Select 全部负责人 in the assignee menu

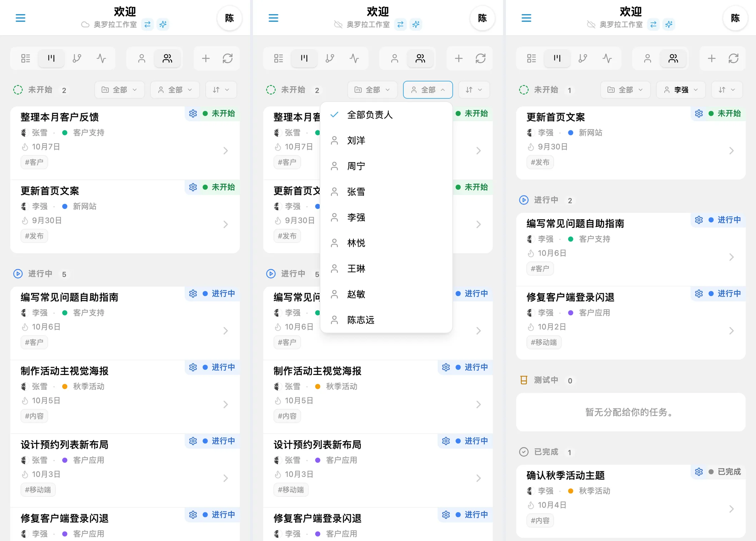(x=386, y=115)
